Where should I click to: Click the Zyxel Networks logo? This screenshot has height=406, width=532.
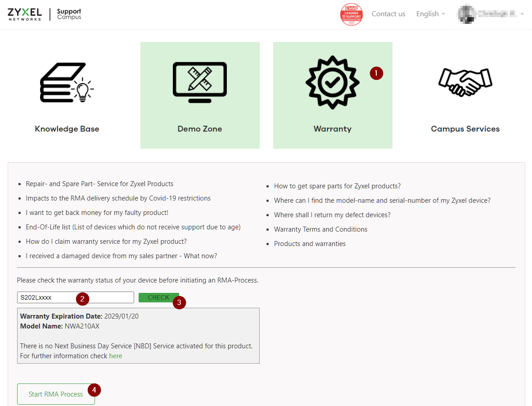tap(25, 14)
